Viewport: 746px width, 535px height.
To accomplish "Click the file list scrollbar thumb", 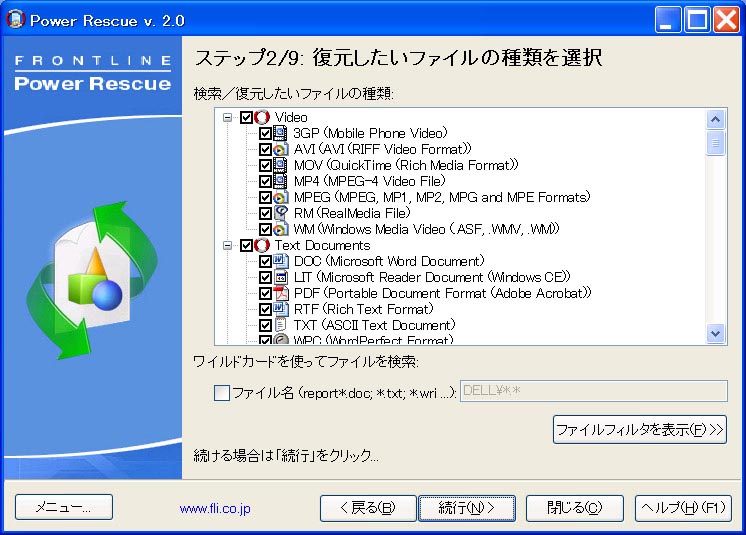I will (x=715, y=143).
